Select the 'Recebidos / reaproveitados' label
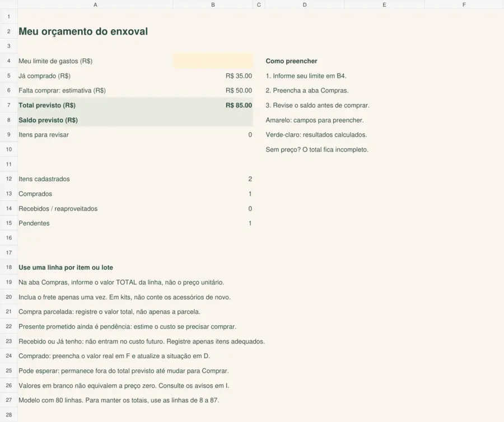This screenshot has height=422, width=504. (58, 208)
